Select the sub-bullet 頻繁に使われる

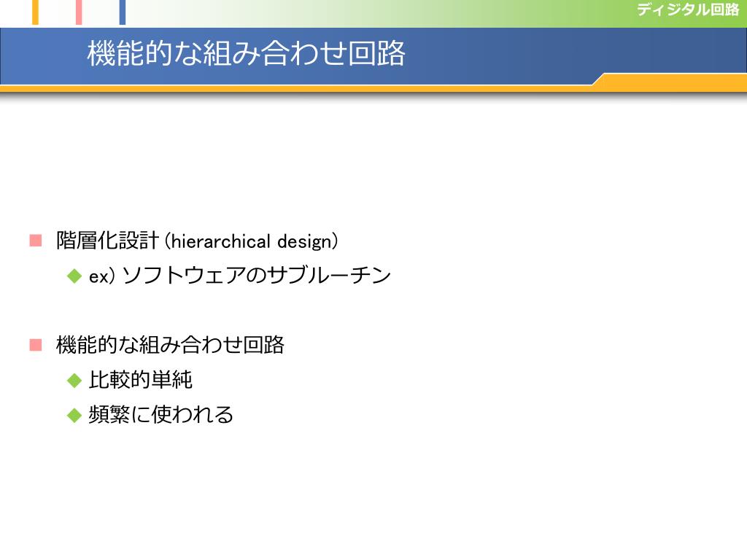(x=160, y=414)
